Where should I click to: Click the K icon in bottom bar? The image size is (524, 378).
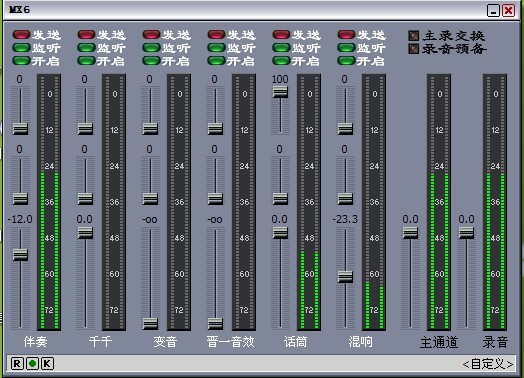coord(47,363)
